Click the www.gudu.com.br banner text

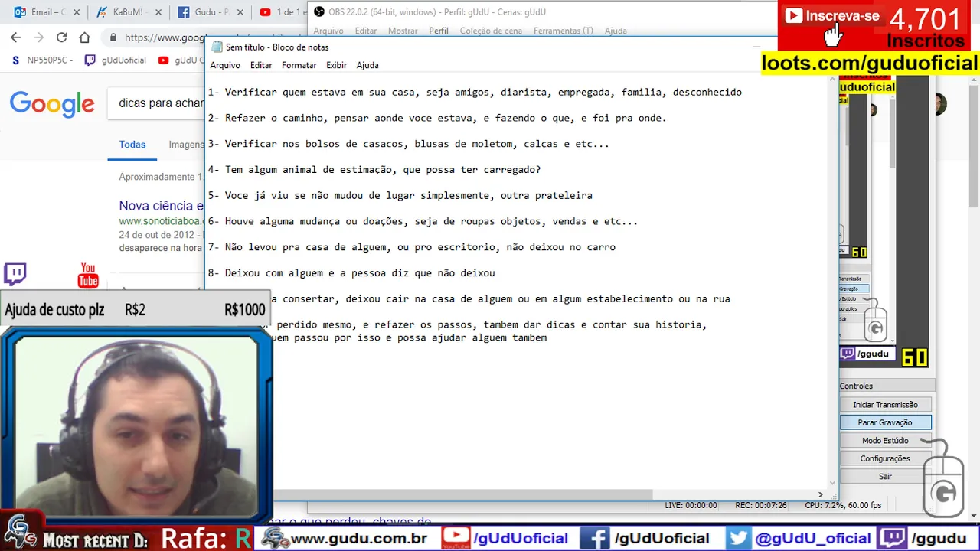(x=358, y=538)
